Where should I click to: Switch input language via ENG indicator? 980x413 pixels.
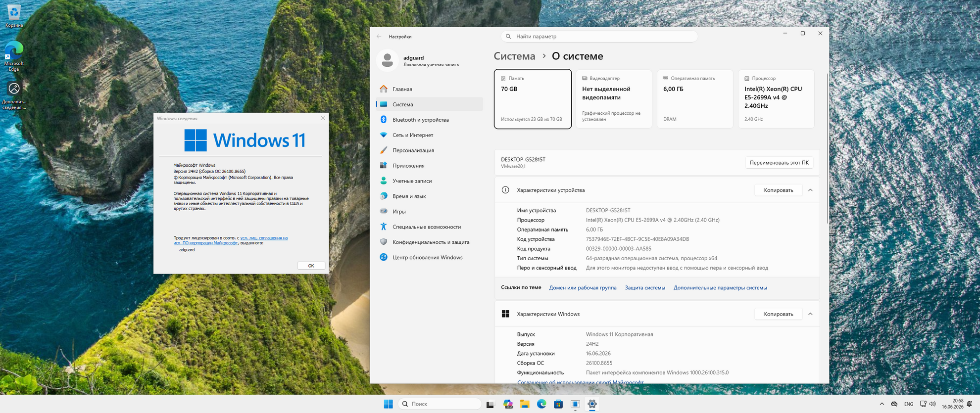(x=909, y=404)
